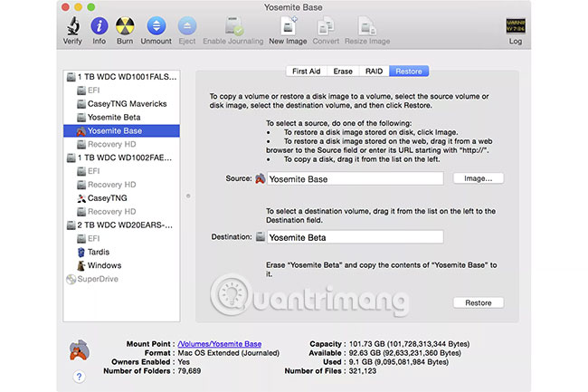Image resolution: width=588 pixels, height=392 pixels.
Task: Select Yosemite Beta volume in sidebar
Action: [x=121, y=118]
